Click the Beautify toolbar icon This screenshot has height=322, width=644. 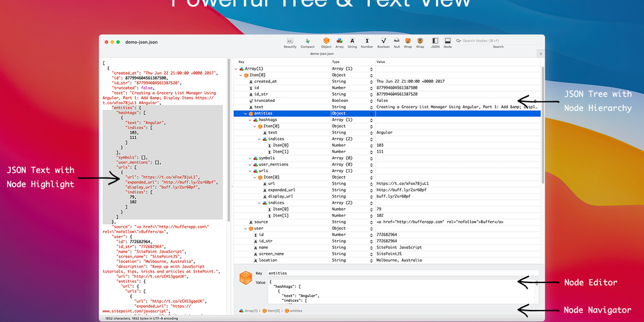[x=290, y=42]
